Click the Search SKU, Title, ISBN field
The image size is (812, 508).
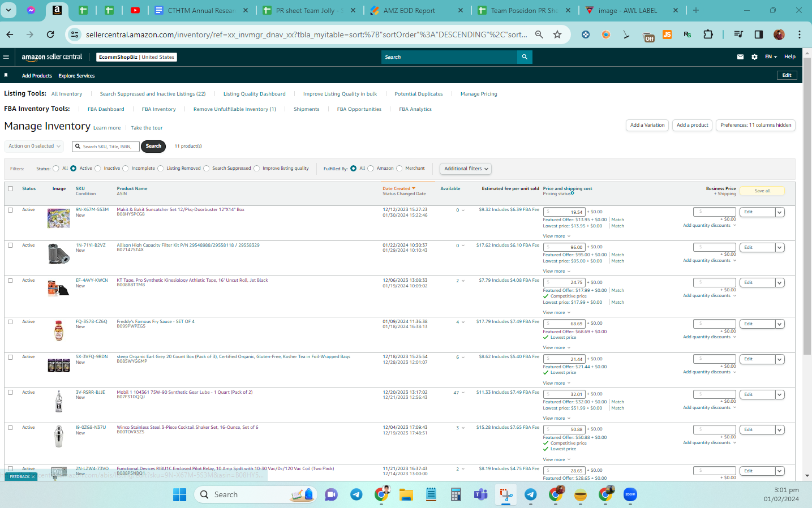[x=106, y=147]
